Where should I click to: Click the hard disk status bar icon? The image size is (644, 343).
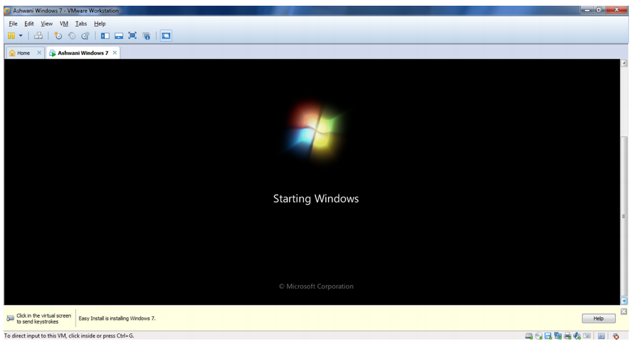pyautogui.click(x=529, y=336)
